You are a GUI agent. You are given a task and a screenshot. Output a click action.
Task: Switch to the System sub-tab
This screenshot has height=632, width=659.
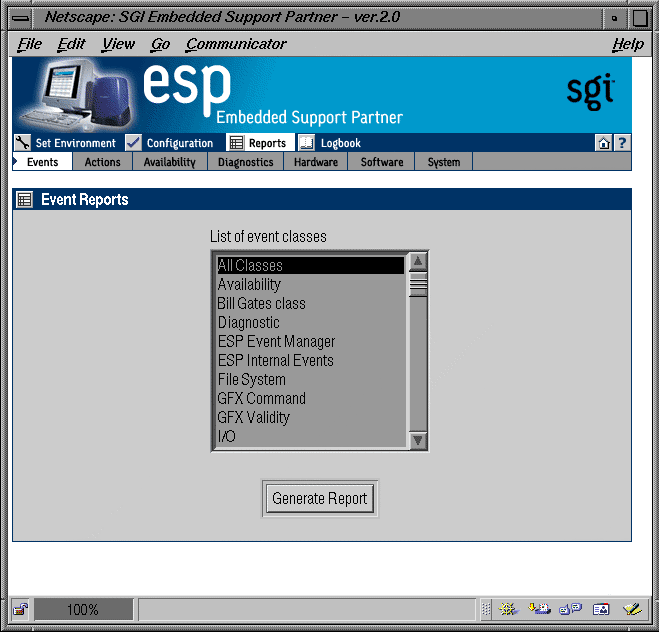tap(444, 162)
